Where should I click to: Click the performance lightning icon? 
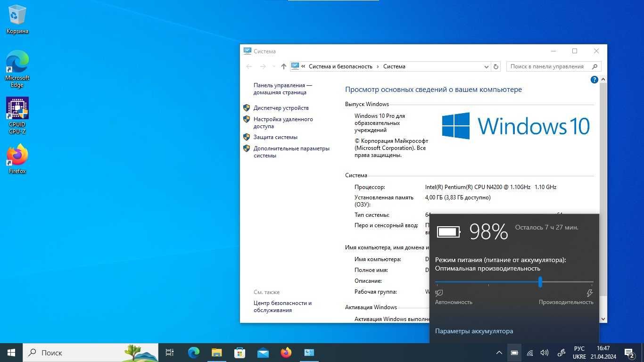pyautogui.click(x=589, y=293)
